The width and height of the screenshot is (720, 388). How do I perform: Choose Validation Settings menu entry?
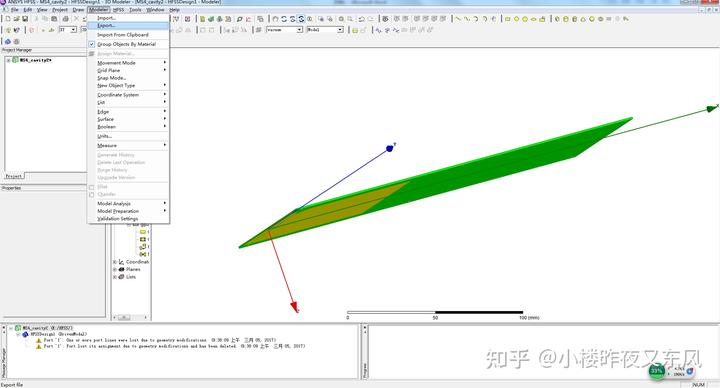128,219
